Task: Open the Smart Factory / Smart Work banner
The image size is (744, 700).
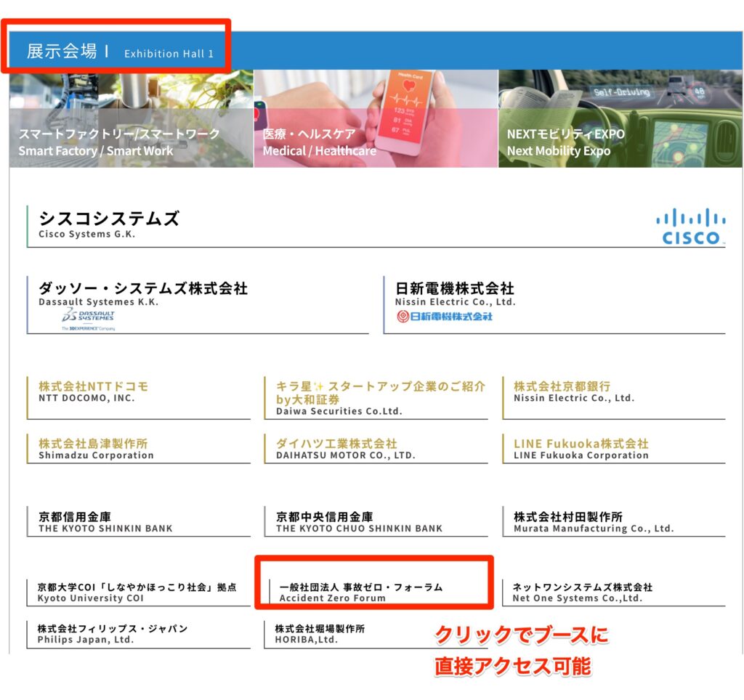Action: coord(132,119)
